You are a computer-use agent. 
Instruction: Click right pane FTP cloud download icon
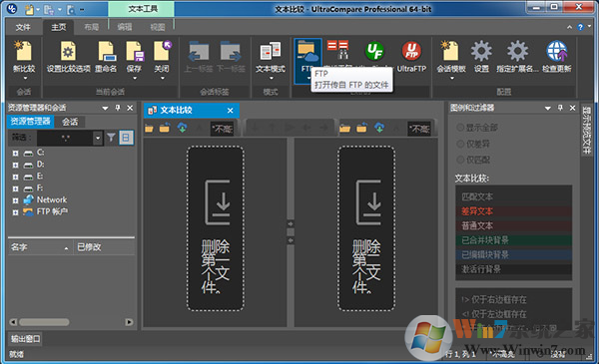tap(379, 128)
